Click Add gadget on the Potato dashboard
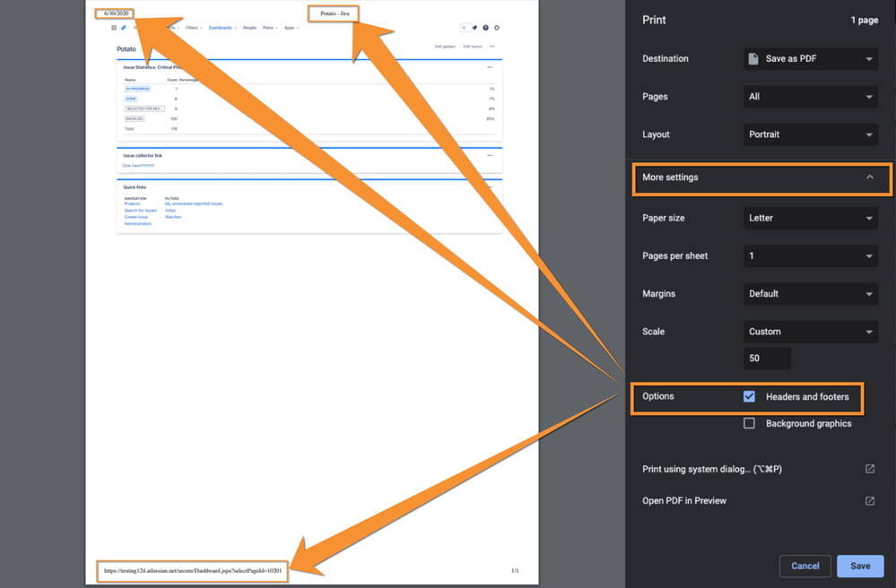Screen dimensions: 896x588 pos(445,47)
